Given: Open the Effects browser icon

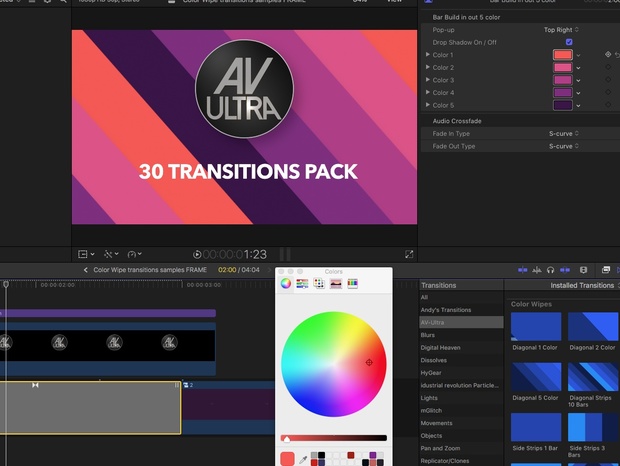Looking at the screenshot, I should tap(606, 270).
